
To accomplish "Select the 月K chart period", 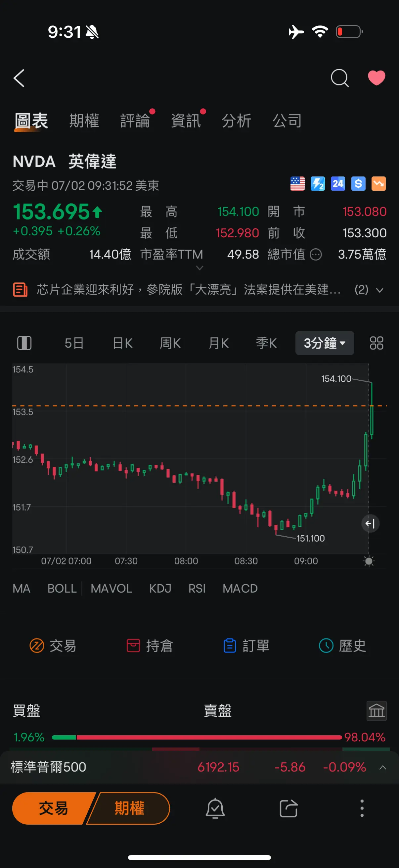I will (219, 343).
